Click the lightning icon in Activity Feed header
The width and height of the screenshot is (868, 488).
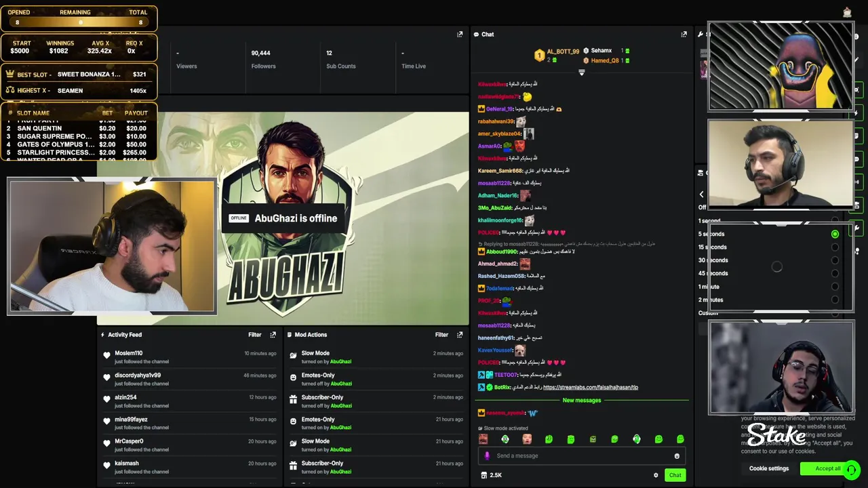point(102,335)
